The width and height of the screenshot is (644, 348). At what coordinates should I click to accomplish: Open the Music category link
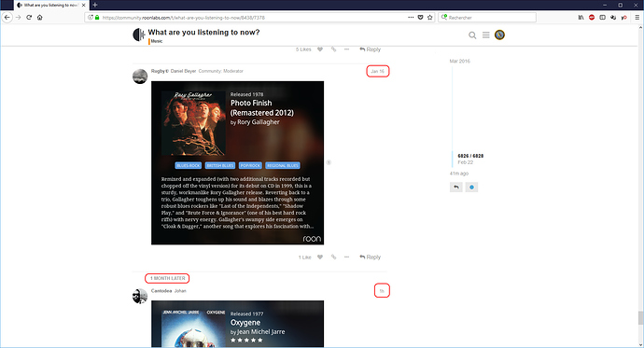tap(157, 41)
